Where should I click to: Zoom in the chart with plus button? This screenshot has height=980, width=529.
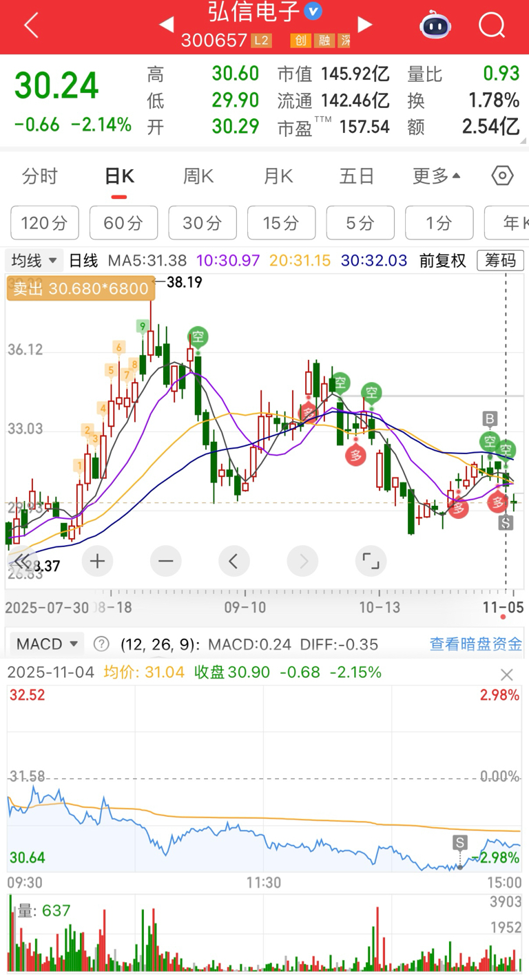pos(97,561)
